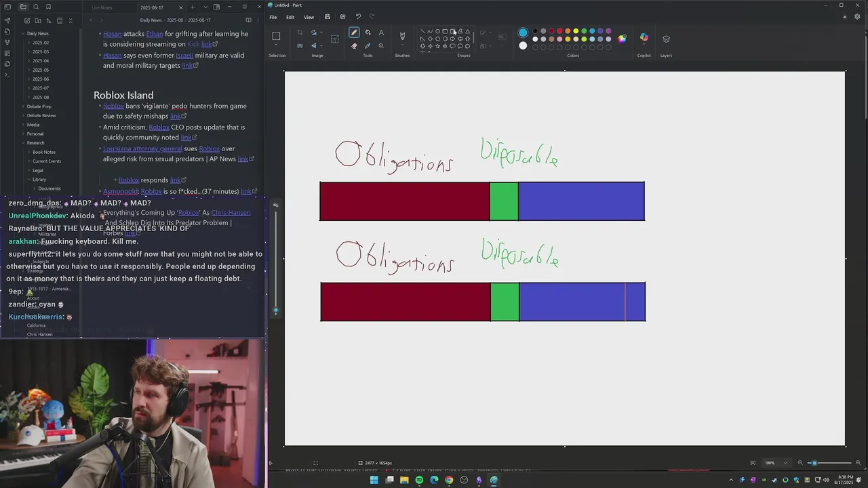The height and width of the screenshot is (488, 868).
Task: Select the Oval shape in Shapes gallery
Action: tap(437, 31)
